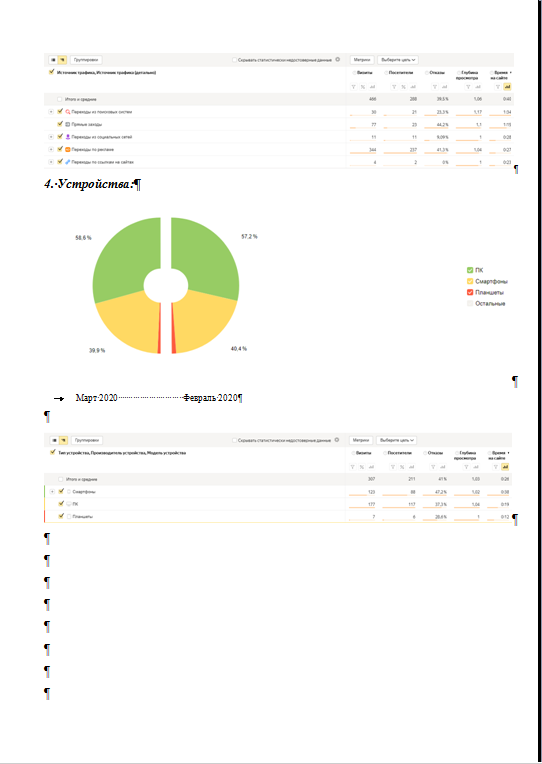Viewport: 542px width, 764px height.
Task: Click the magnifier icon of search-engine traffic row
Action: pos(68,112)
